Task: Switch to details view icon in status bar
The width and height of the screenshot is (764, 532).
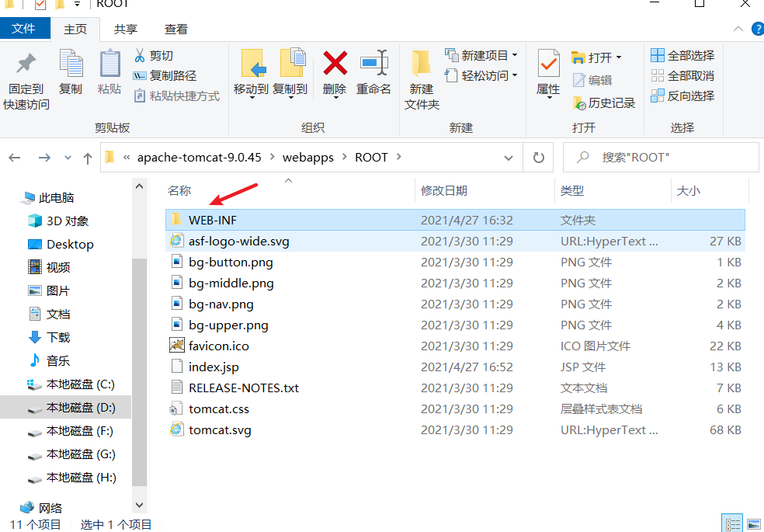Action: [x=732, y=524]
